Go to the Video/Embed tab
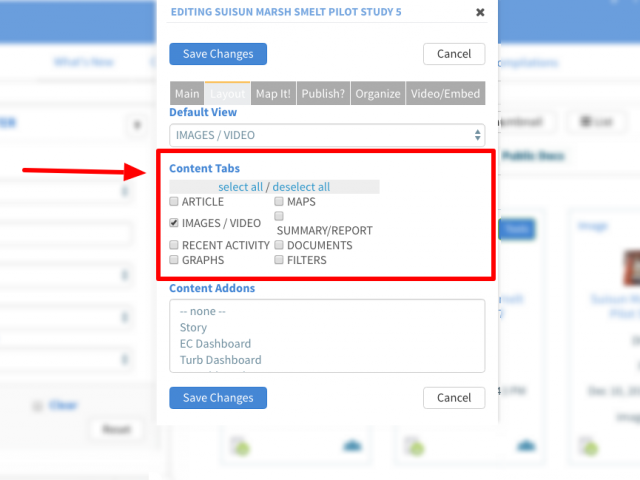Image resolution: width=640 pixels, height=480 pixels. coord(445,93)
